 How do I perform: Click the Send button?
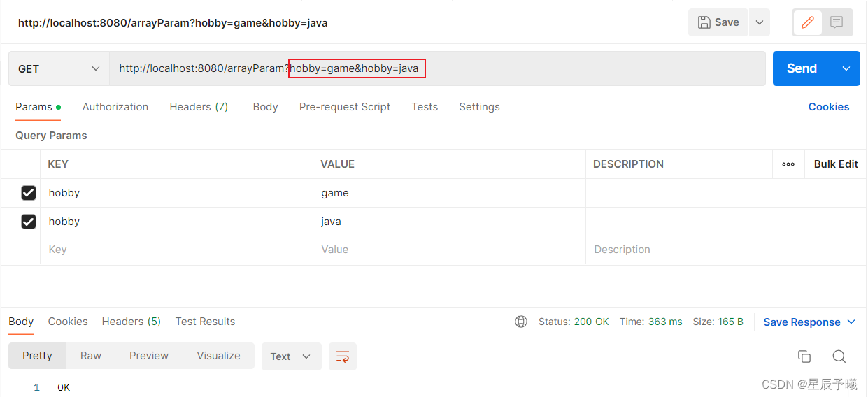(802, 68)
